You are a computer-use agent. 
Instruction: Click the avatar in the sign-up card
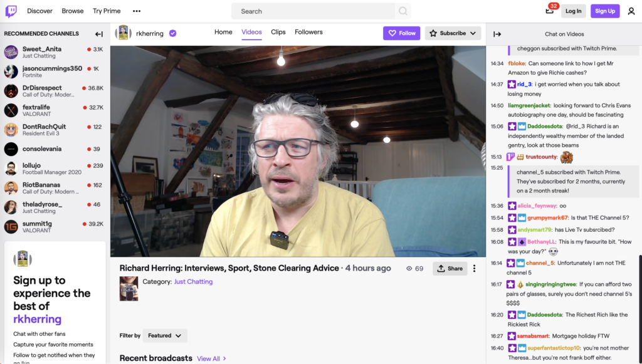tap(23, 259)
